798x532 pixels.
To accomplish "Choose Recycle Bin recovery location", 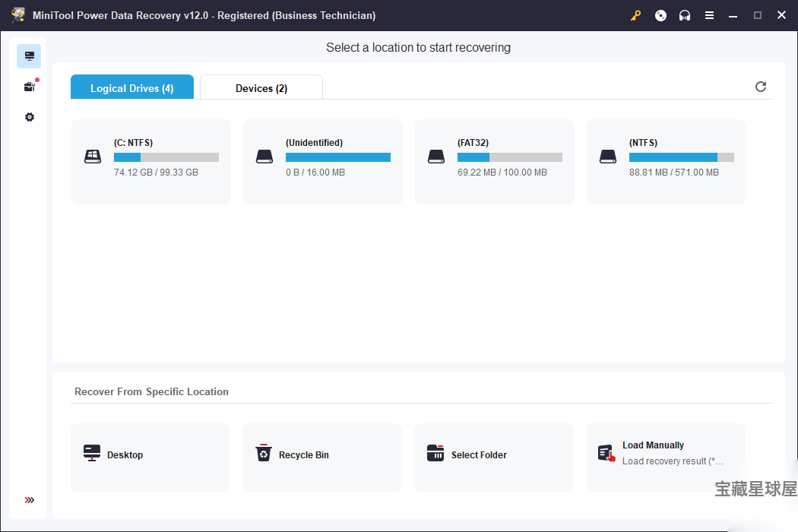I will click(x=322, y=458).
